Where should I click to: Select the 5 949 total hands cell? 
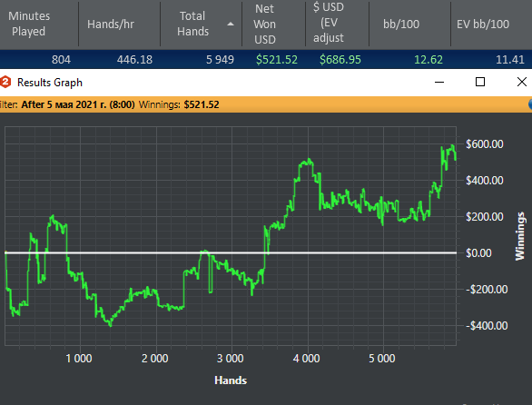point(220,60)
